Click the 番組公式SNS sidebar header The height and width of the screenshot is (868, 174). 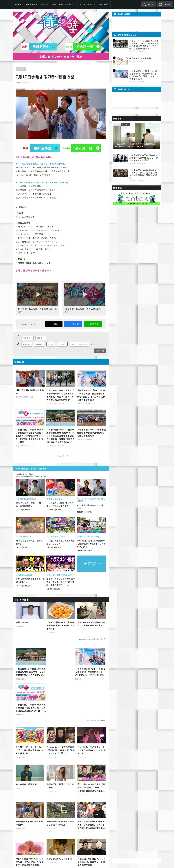tap(136, 89)
